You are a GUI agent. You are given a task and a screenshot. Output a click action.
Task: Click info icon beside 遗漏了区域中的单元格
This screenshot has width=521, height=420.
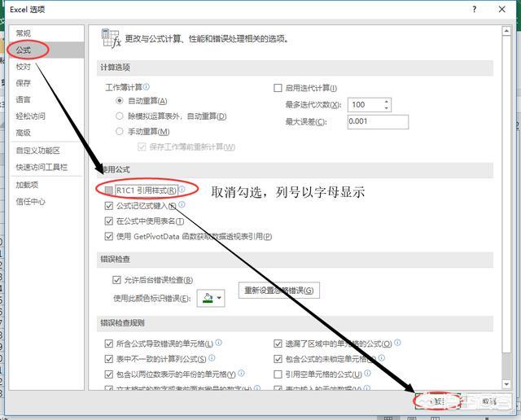tap(397, 342)
